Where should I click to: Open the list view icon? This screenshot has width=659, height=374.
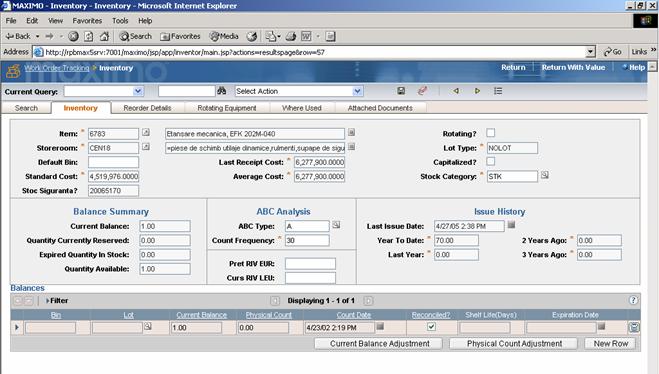498,91
